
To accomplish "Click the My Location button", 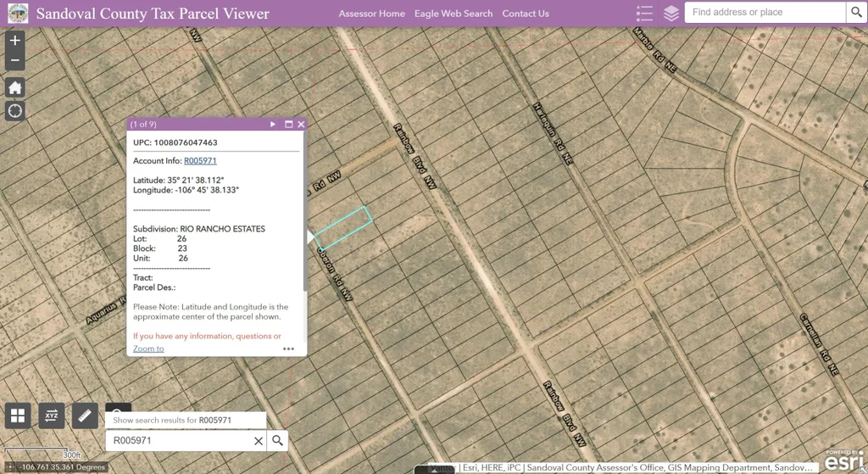I will [x=14, y=111].
